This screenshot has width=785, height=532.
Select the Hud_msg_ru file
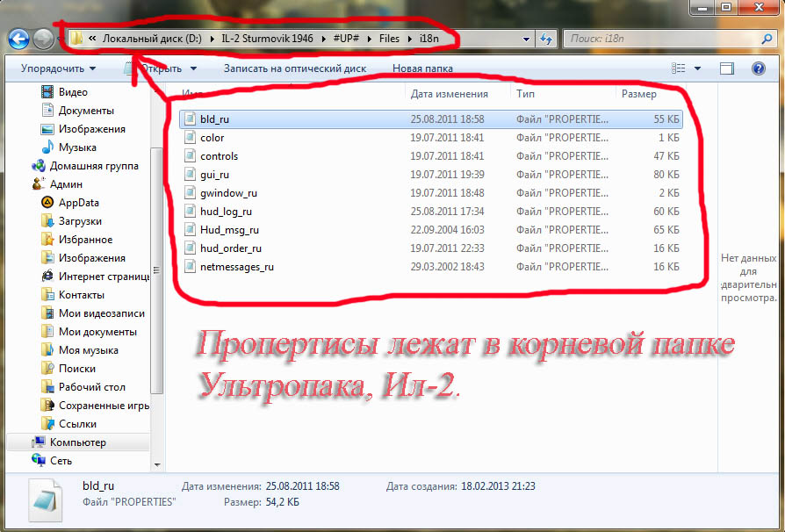tap(430, 230)
